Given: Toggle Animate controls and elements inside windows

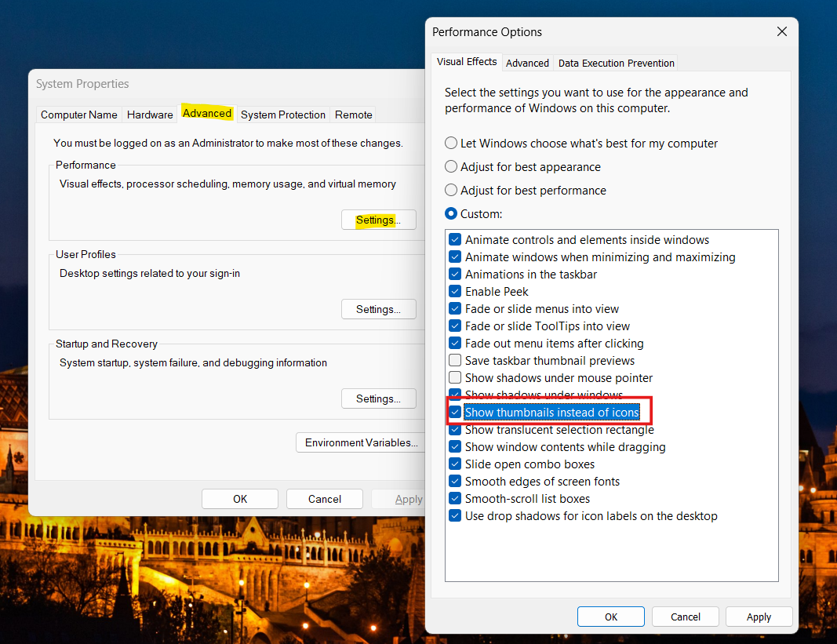Looking at the screenshot, I should pos(455,240).
